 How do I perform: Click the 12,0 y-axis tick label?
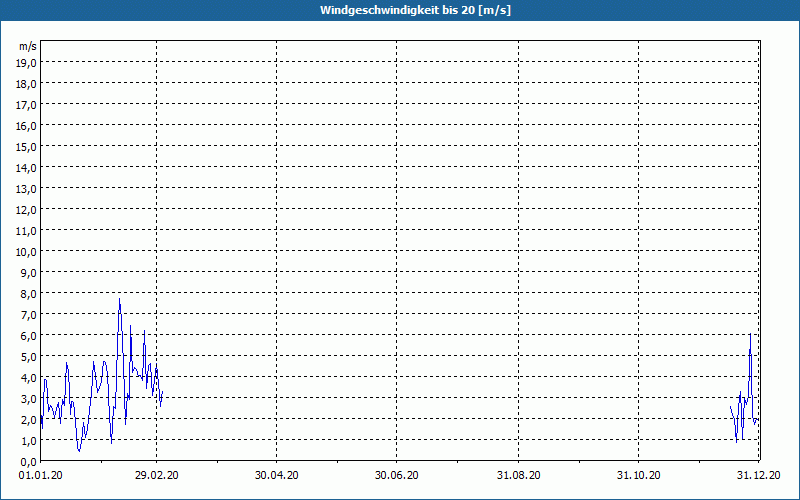(27, 209)
